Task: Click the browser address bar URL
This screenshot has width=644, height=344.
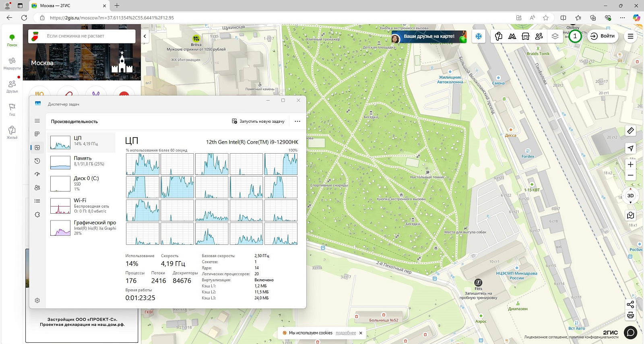Action: coord(112,18)
